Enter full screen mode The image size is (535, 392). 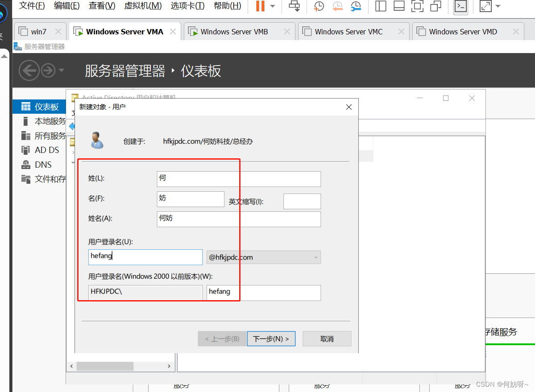[417, 6]
